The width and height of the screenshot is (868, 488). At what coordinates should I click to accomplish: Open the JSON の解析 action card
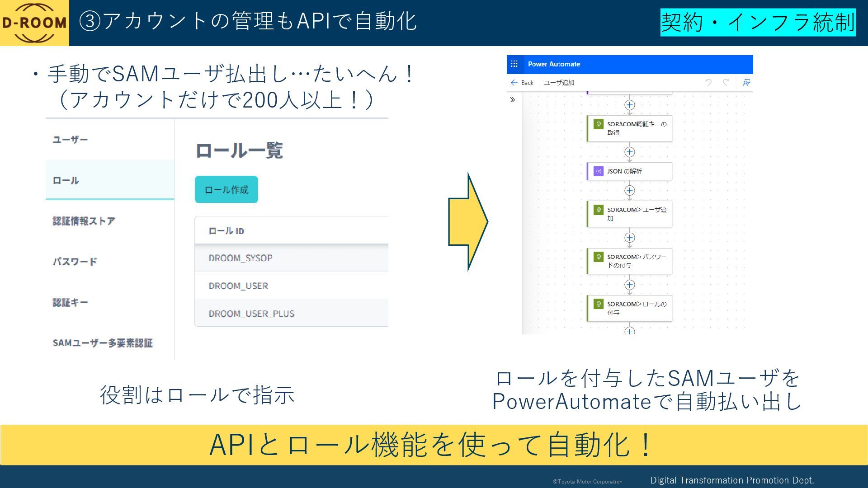[x=629, y=171]
